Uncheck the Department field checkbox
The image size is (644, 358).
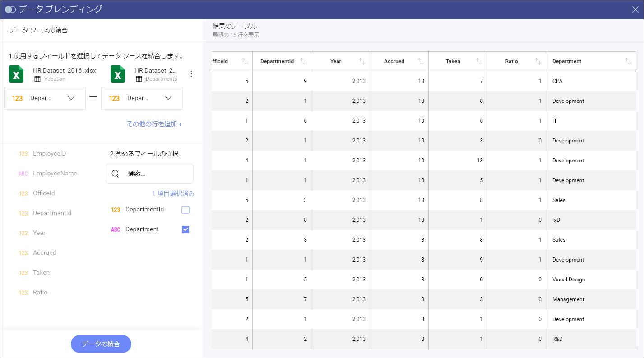tap(185, 229)
